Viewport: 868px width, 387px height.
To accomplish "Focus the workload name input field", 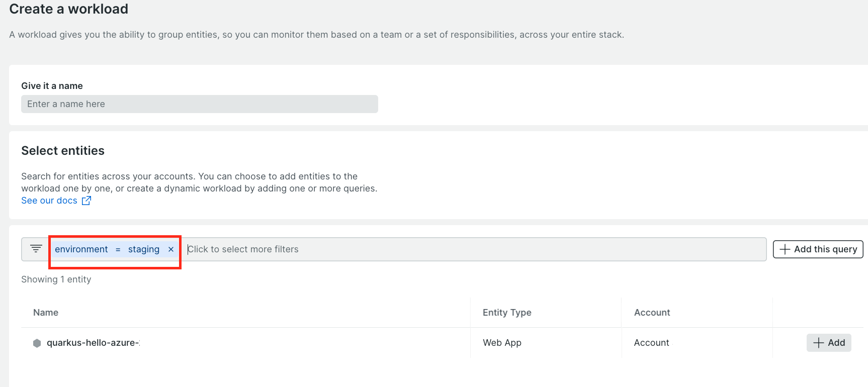I will pos(200,104).
